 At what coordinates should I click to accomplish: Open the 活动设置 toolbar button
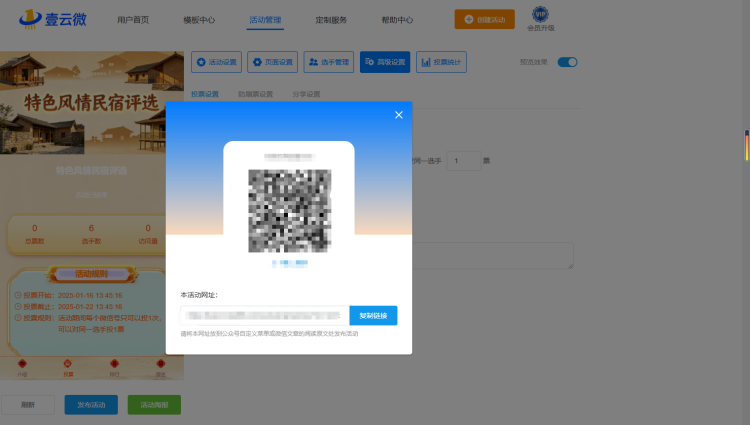pos(216,62)
